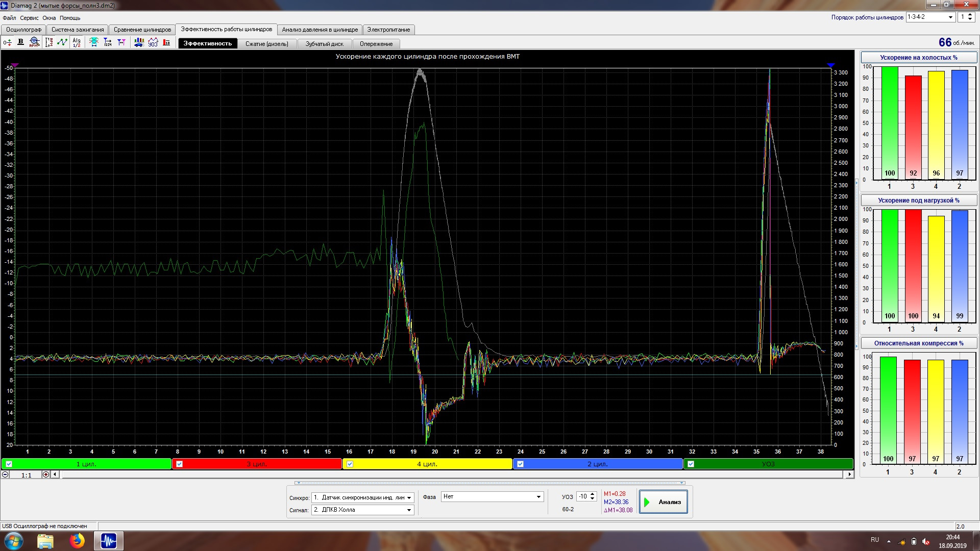
Task: Uncheck the 1 цил. trace checkbox
Action: coord(9,464)
